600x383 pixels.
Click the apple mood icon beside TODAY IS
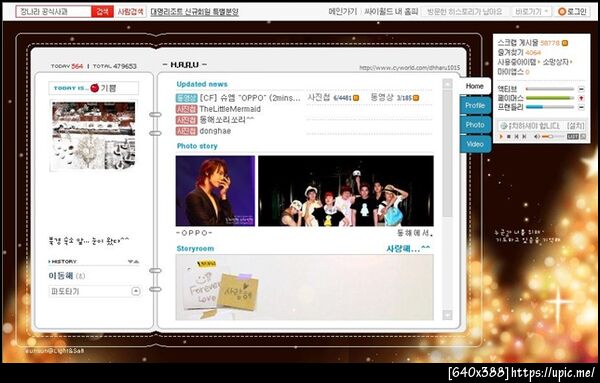[x=95, y=88]
